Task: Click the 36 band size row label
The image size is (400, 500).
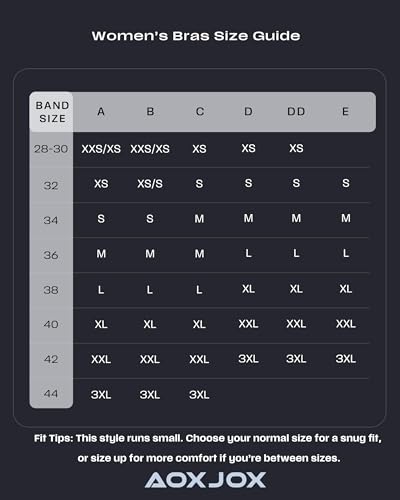Action: tap(51, 255)
